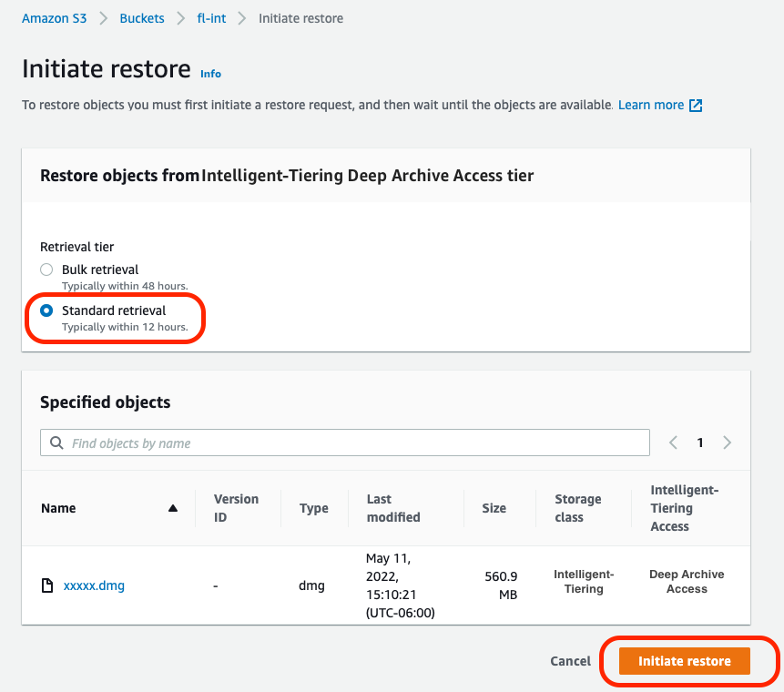Click page number 1 in pagination
Viewport: 784px width, 692px height.
tap(700, 443)
